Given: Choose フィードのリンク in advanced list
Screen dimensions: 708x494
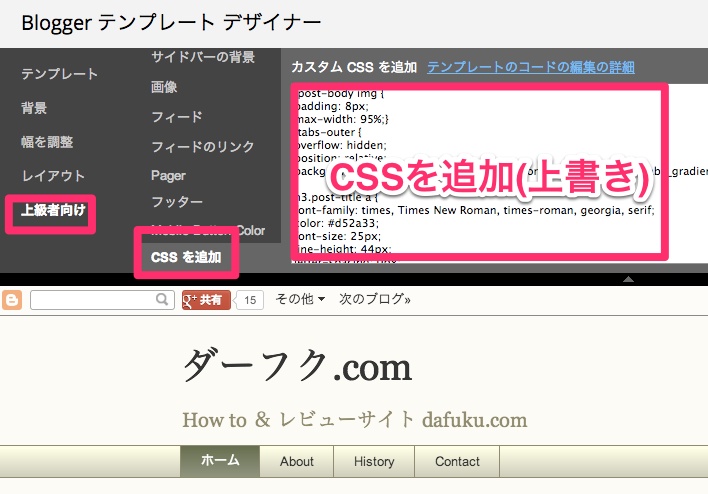Looking at the screenshot, I should (202, 146).
